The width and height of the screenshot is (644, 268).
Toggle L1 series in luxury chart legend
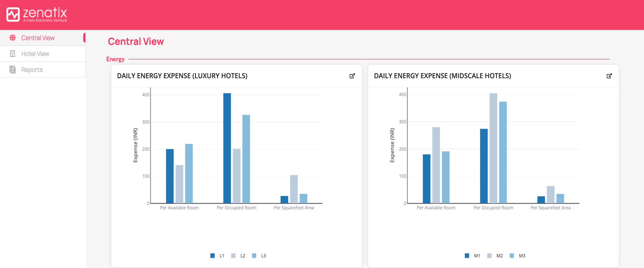tap(217, 256)
